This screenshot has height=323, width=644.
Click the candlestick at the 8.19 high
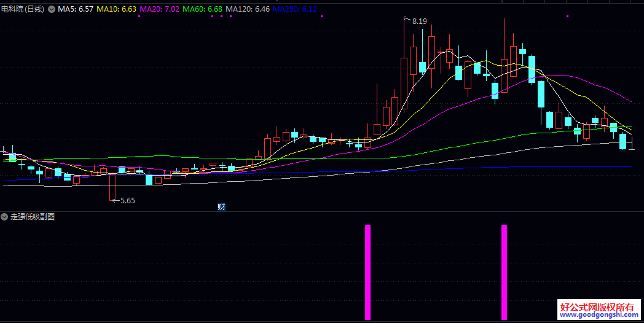(x=404, y=64)
